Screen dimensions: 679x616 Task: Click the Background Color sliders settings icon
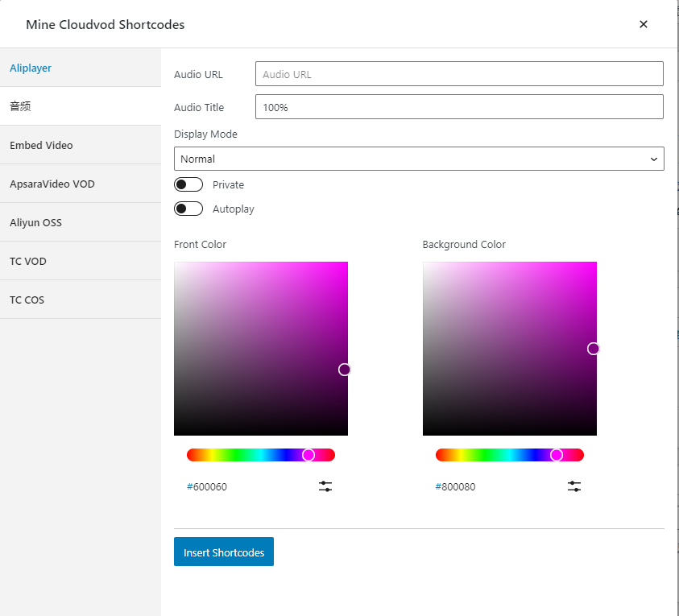click(x=574, y=486)
